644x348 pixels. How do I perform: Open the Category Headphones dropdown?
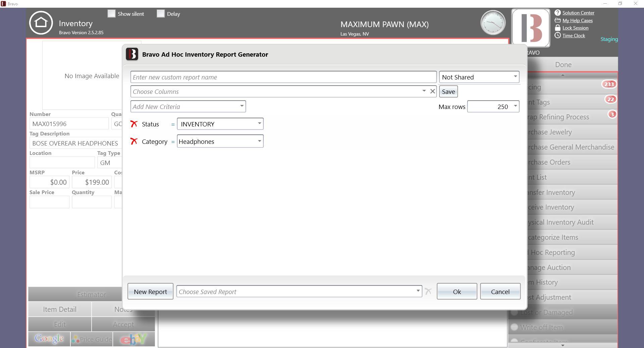(220, 141)
